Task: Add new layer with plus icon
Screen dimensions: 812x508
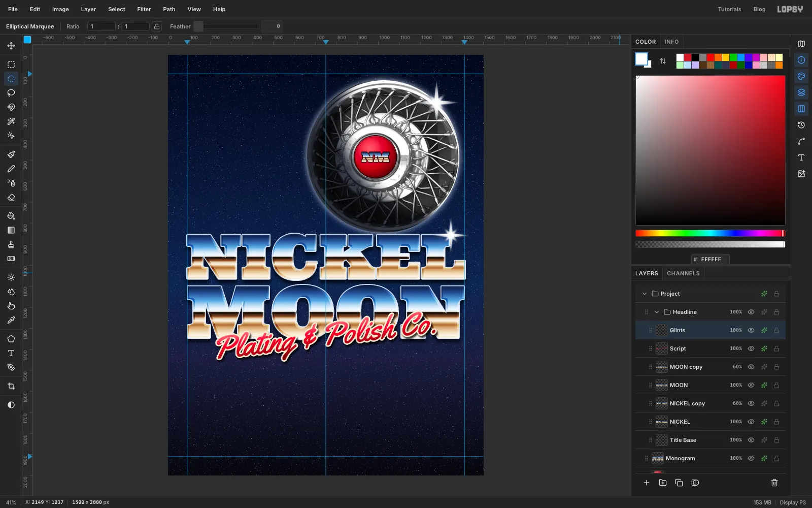Action: [x=647, y=483]
